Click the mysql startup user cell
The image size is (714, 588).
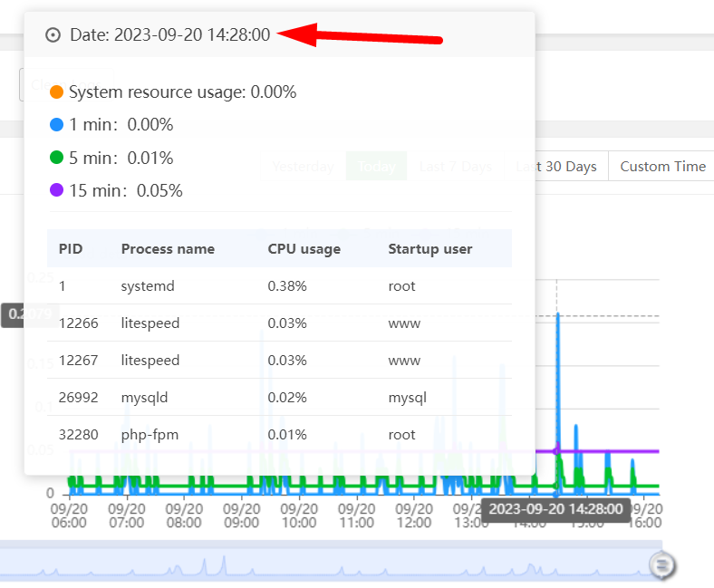click(407, 397)
